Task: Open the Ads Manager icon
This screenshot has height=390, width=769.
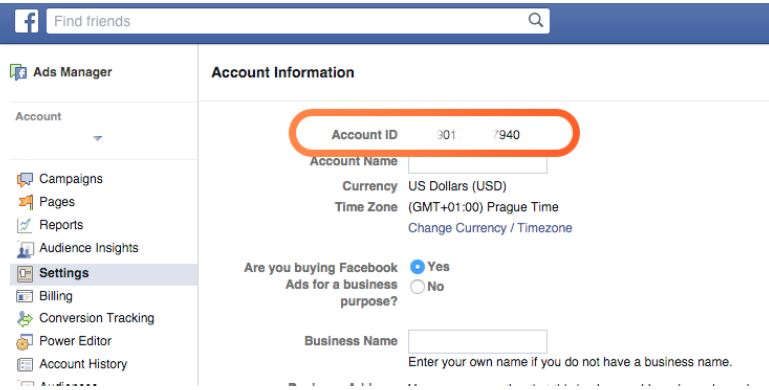Action: pyautogui.click(x=19, y=73)
